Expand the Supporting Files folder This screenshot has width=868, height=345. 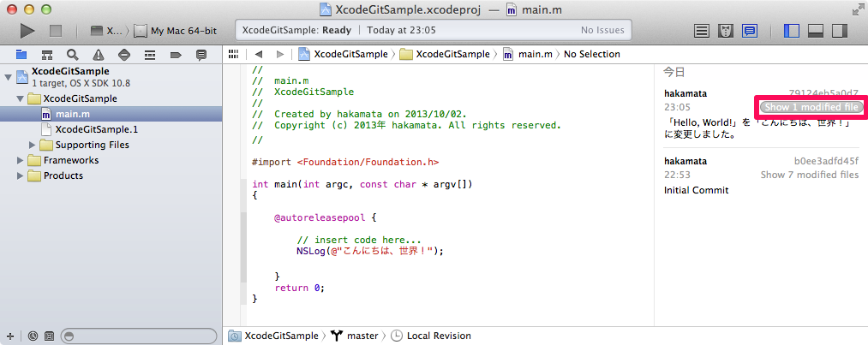click(35, 145)
